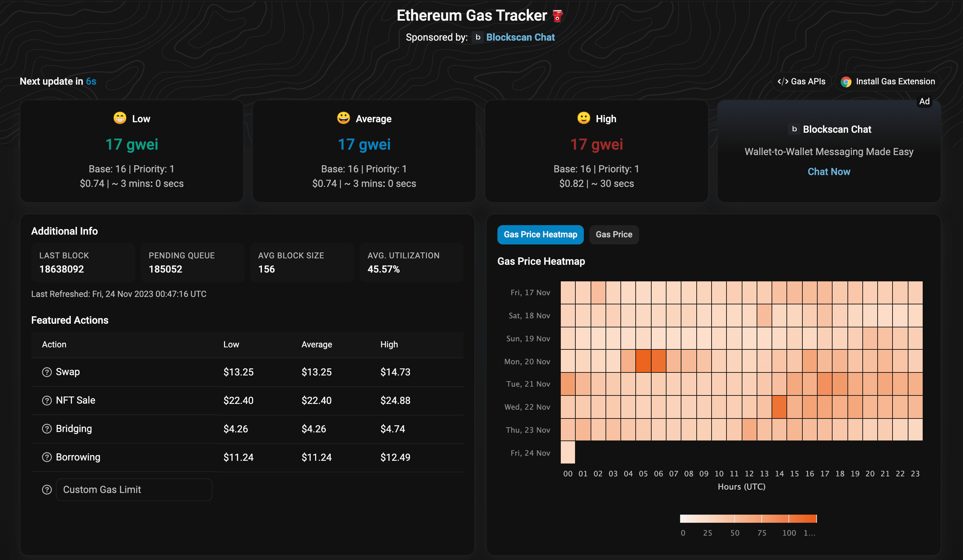Viewport: 963px width, 560px height.
Task: Click the Last Refreshed timestamp text
Action: tap(119, 294)
